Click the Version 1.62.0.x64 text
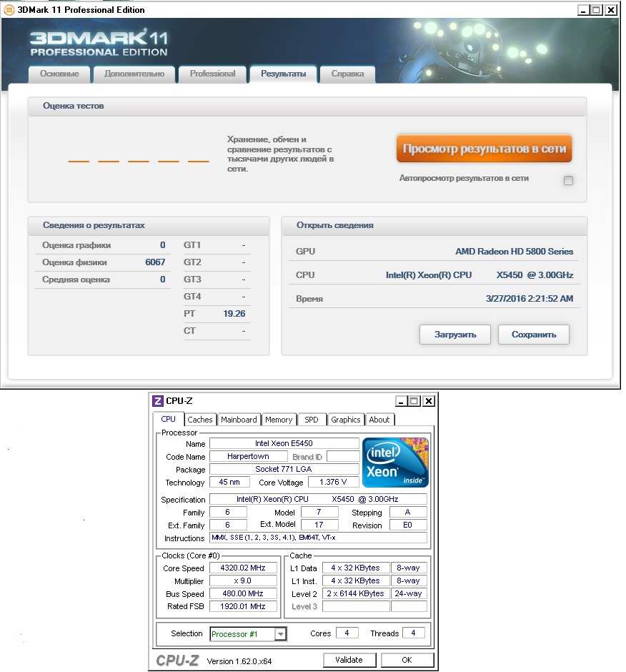The image size is (626, 672). [x=239, y=661]
